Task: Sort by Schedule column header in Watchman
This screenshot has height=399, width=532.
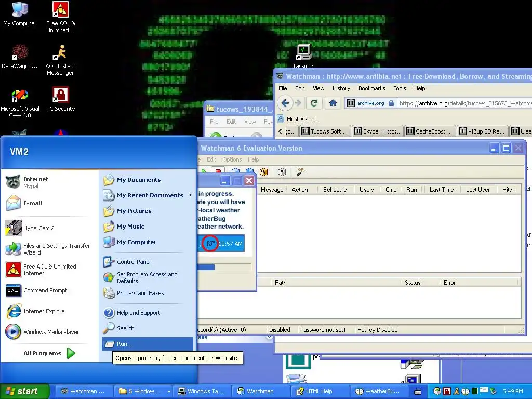Action: click(335, 189)
